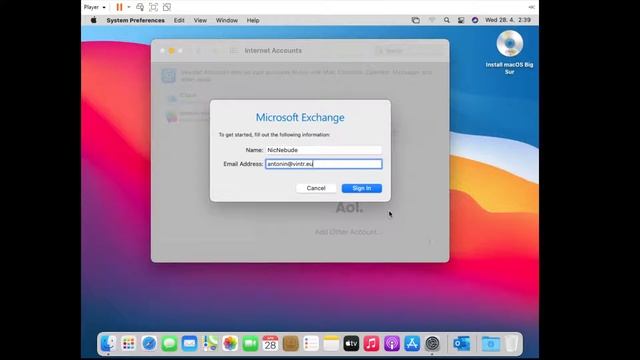
Task: Open the brown Contacts icon in dock
Action: (291, 344)
